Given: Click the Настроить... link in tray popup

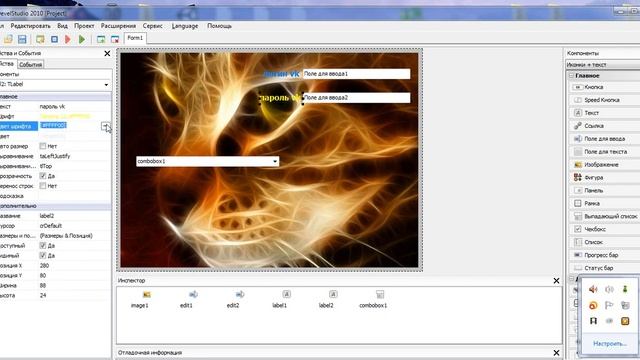Looking at the screenshot, I should [610, 344].
